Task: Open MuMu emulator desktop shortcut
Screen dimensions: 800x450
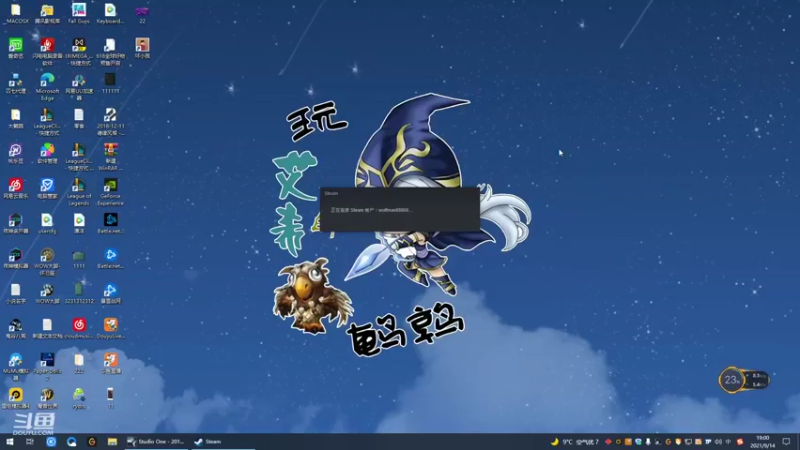Action: pos(16,366)
